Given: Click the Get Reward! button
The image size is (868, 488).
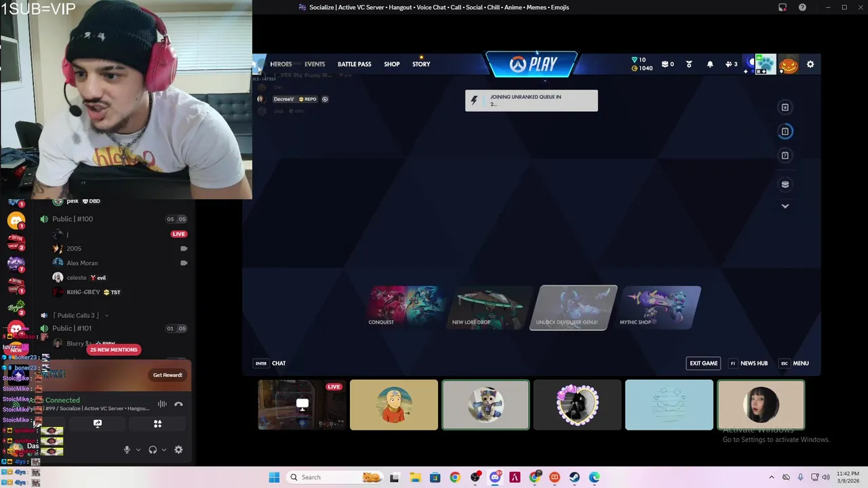Looking at the screenshot, I should [167, 375].
